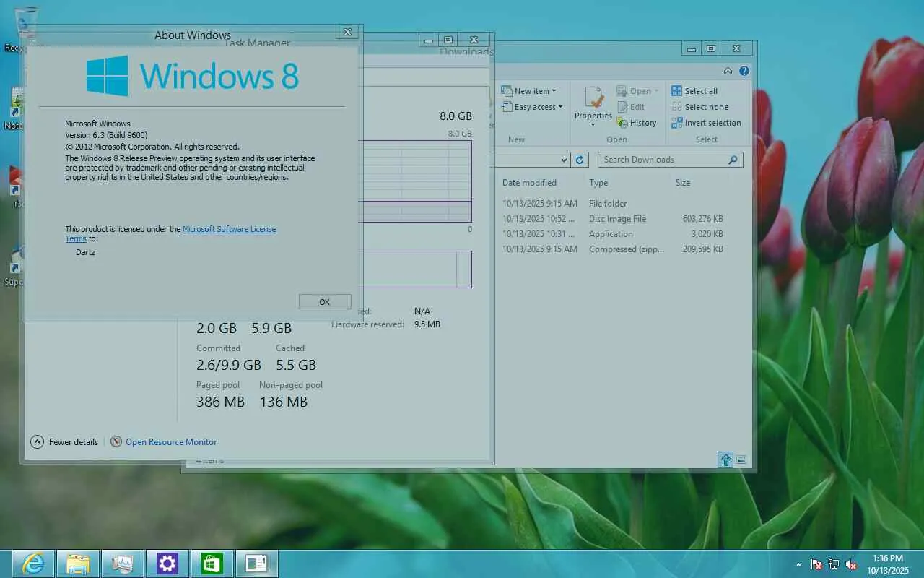
Task: Collapse Task Manager with Fewer details
Action: (64, 441)
